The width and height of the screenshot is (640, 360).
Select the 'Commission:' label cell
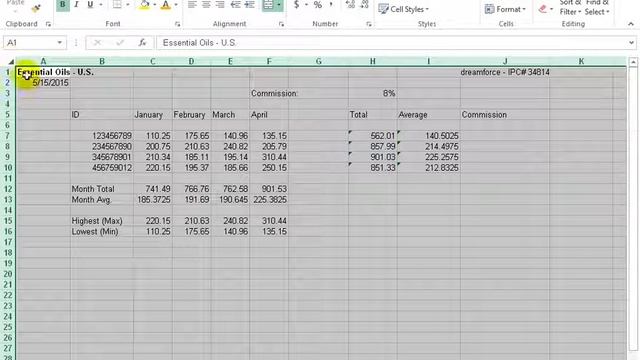pyautogui.click(x=269, y=93)
